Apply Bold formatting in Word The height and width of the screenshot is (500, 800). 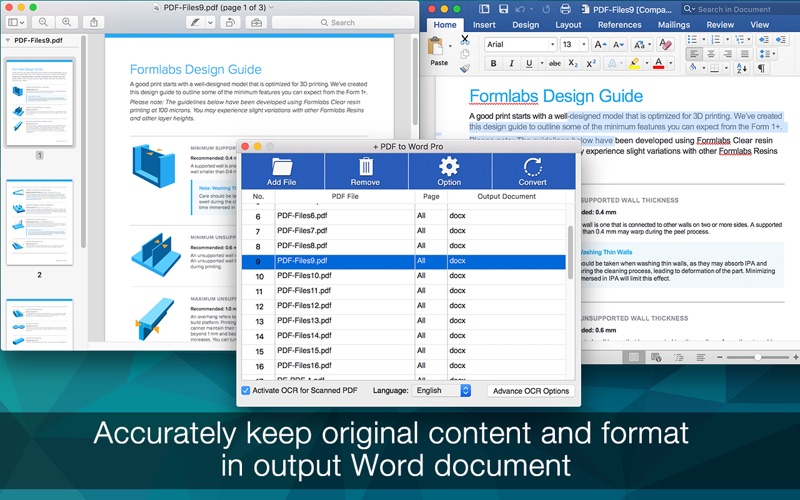point(493,63)
